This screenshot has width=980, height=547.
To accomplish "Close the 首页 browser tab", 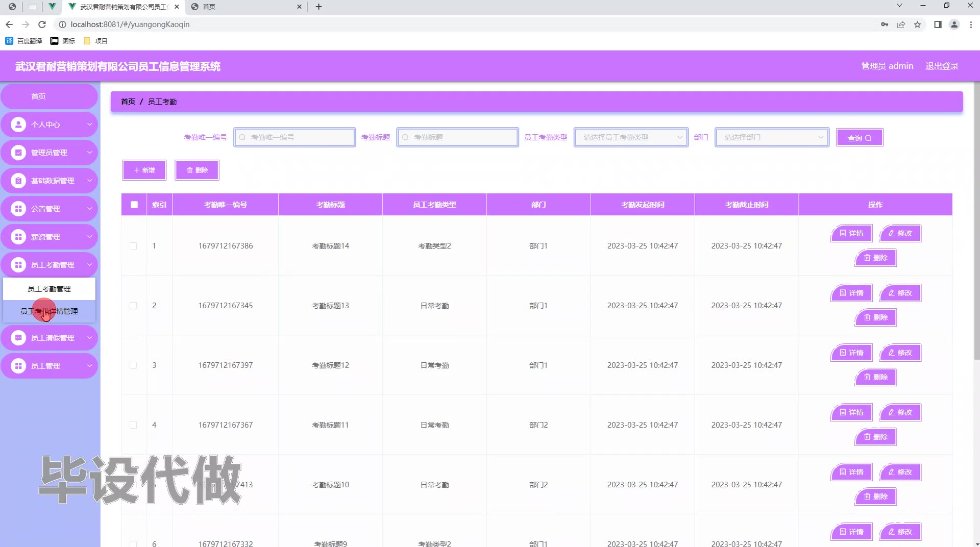I will (299, 7).
